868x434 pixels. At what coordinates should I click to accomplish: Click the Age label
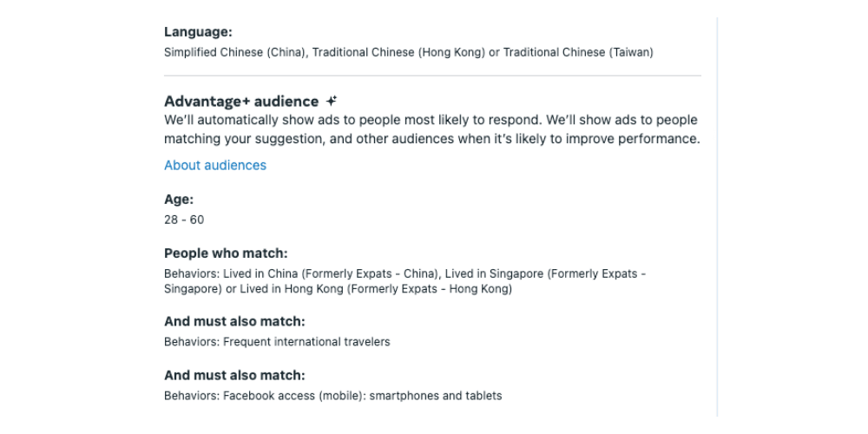point(179,200)
